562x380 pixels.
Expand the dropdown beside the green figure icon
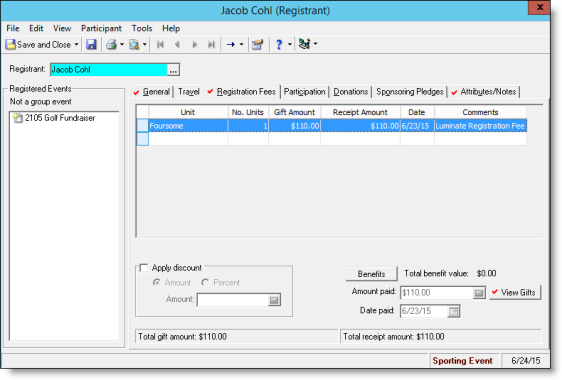click(x=315, y=44)
